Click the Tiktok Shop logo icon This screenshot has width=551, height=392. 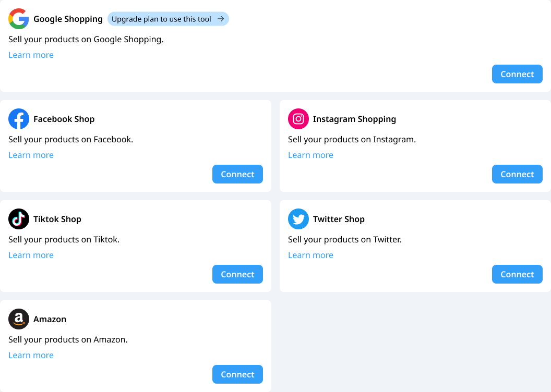(x=19, y=219)
